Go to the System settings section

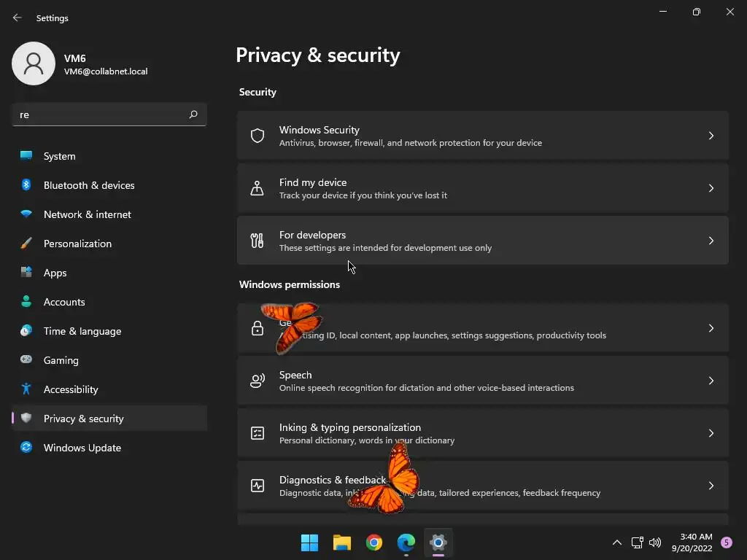[x=60, y=156]
